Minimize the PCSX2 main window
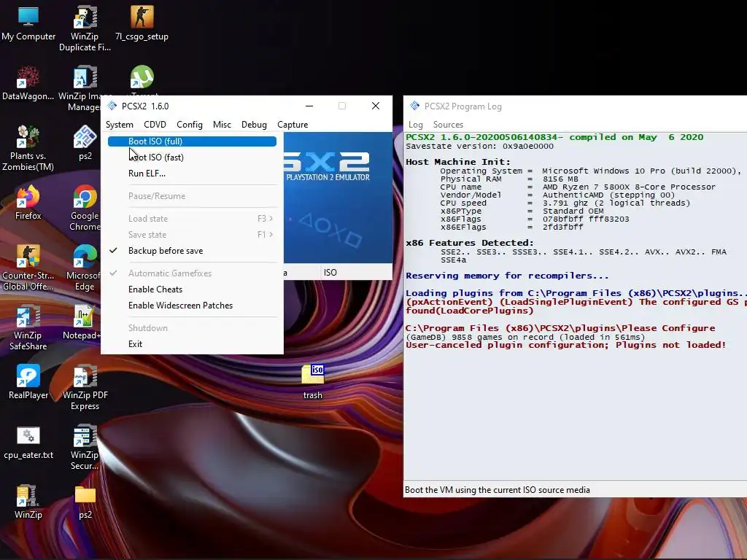 (x=309, y=106)
